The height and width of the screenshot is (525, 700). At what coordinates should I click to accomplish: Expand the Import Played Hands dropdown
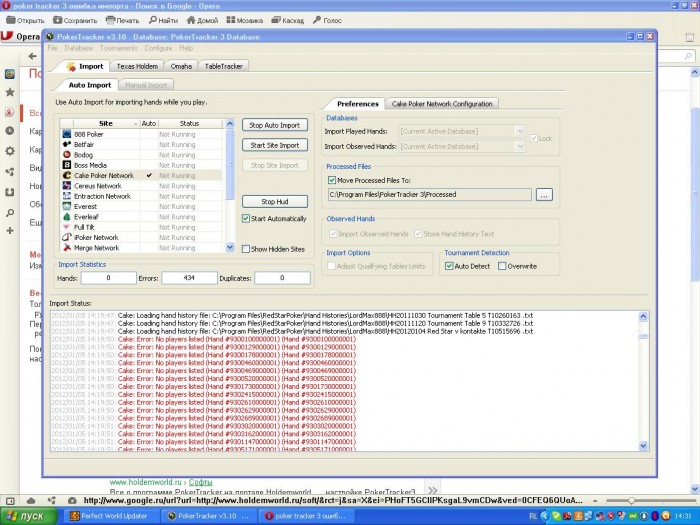pyautogui.click(x=519, y=130)
